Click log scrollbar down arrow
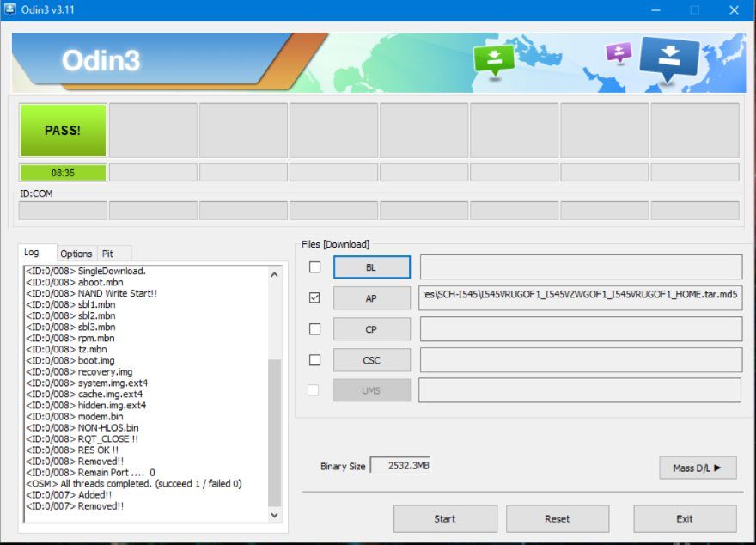Image resolution: width=756 pixels, height=545 pixels. tap(274, 515)
